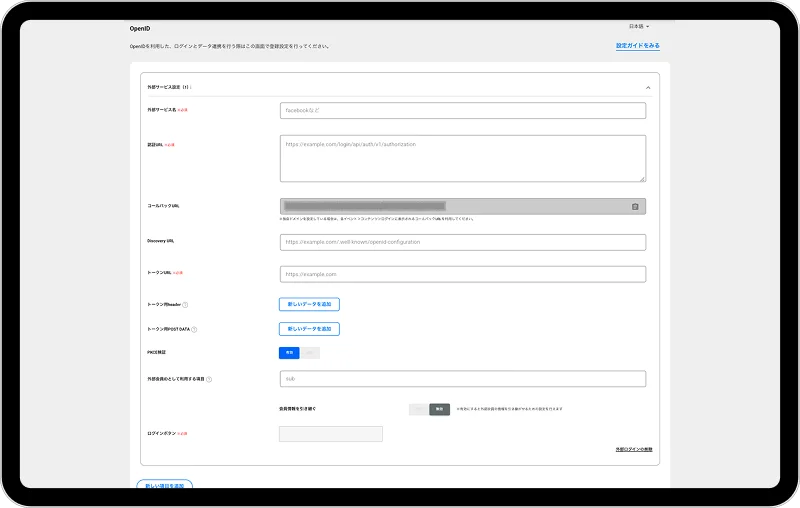The image size is (800, 508).
Task: Click the Discovery URL input field
Action: tap(463, 242)
